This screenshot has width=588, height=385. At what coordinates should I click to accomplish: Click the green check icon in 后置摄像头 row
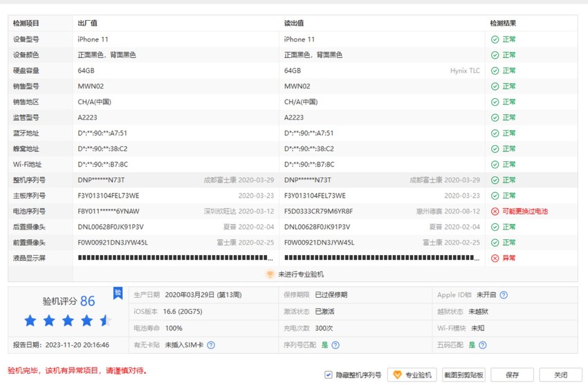click(495, 227)
